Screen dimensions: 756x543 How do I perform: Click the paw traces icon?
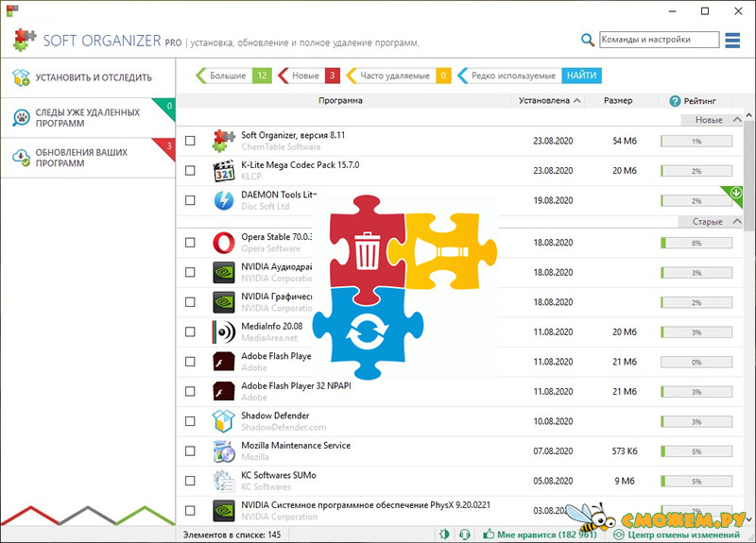[21, 117]
